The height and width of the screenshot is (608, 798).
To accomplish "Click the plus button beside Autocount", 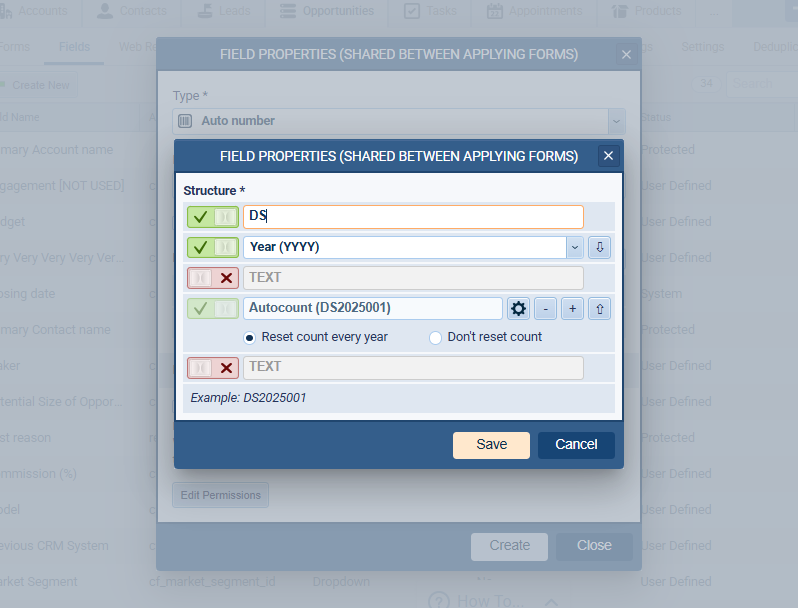I will [572, 308].
